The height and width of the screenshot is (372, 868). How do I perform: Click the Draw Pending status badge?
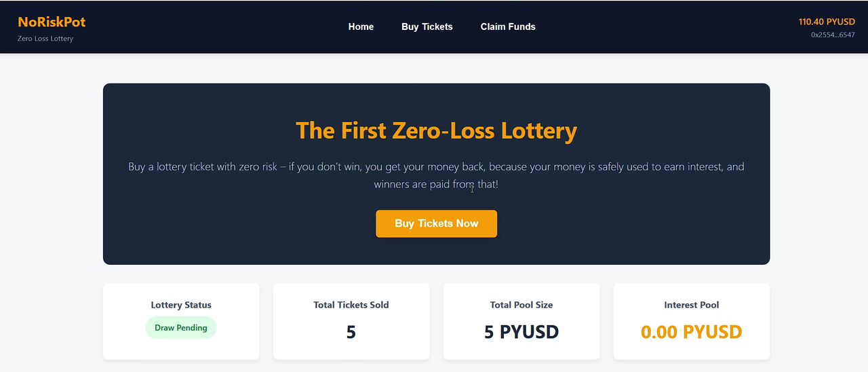click(181, 328)
